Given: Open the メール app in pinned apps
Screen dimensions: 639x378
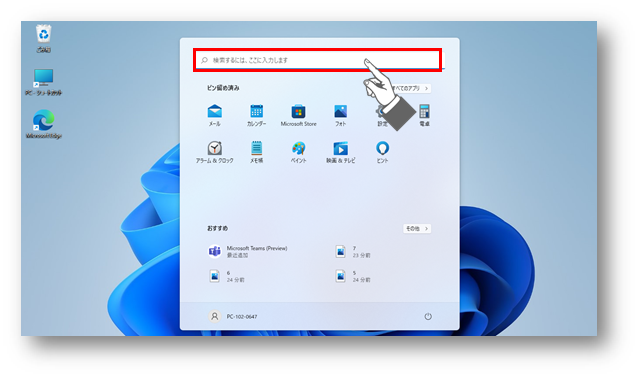Looking at the screenshot, I should point(214,115).
